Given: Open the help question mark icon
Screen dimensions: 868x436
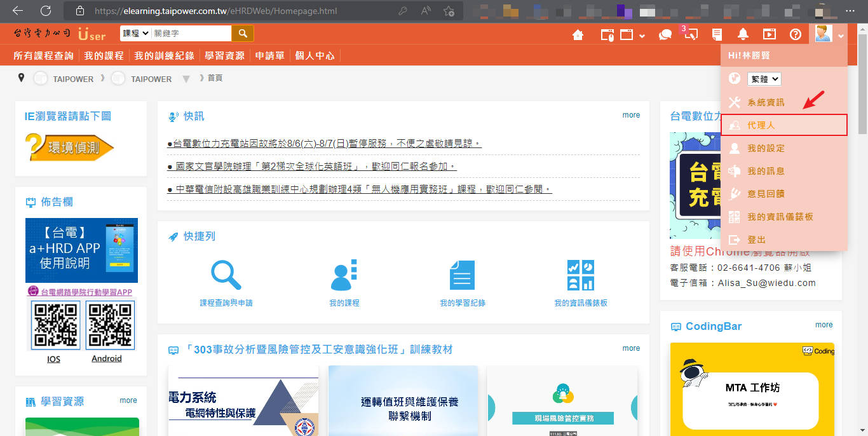Looking at the screenshot, I should pyautogui.click(x=795, y=34).
